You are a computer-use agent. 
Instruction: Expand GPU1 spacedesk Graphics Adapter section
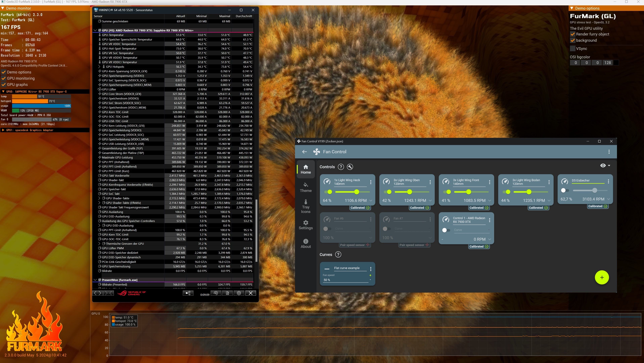tap(3, 130)
